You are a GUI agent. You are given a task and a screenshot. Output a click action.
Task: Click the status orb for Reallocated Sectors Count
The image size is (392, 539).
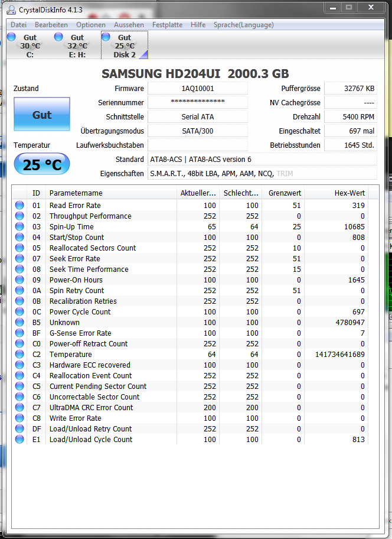[x=19, y=248]
